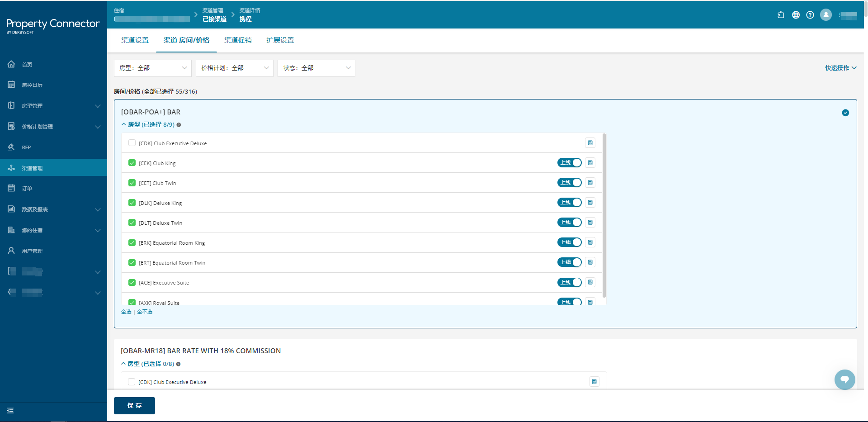Viewport: 868px width, 422px height.
Task: Click the Property Connector logo
Action: [x=53, y=25]
